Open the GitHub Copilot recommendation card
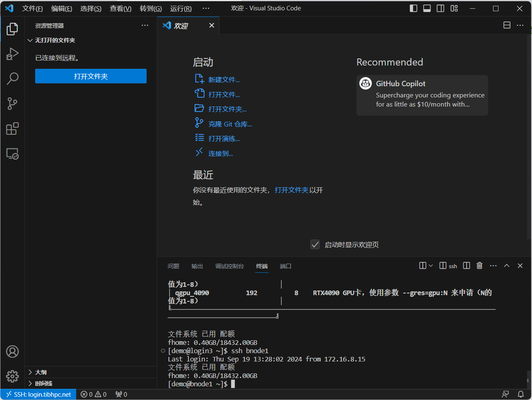Image resolution: width=532 pixels, height=400 pixels. (x=422, y=95)
